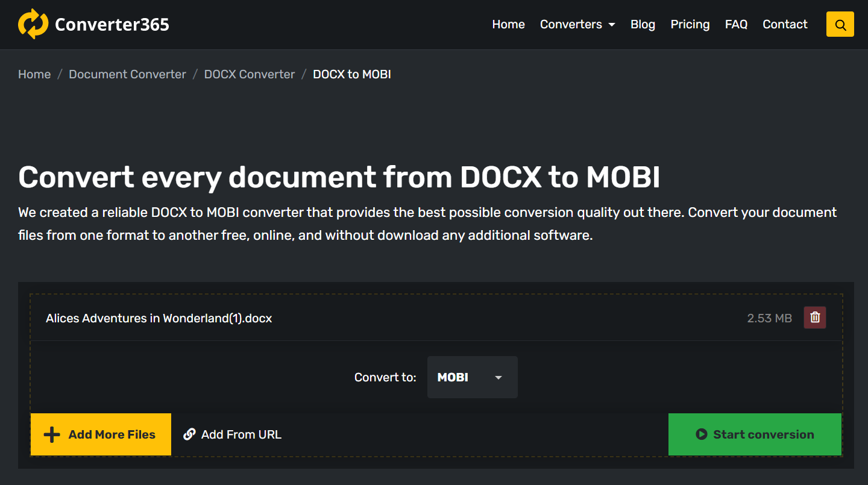Open the Blog page
The width and height of the screenshot is (868, 485).
643,25
